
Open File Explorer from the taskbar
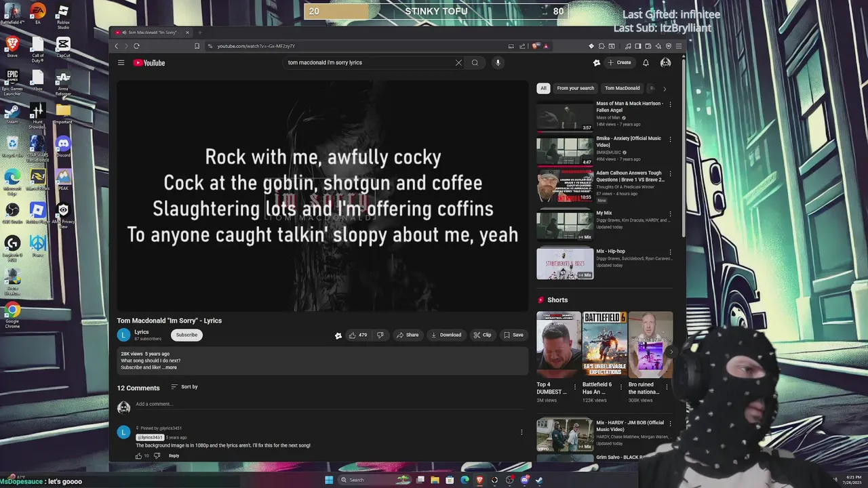(x=435, y=480)
